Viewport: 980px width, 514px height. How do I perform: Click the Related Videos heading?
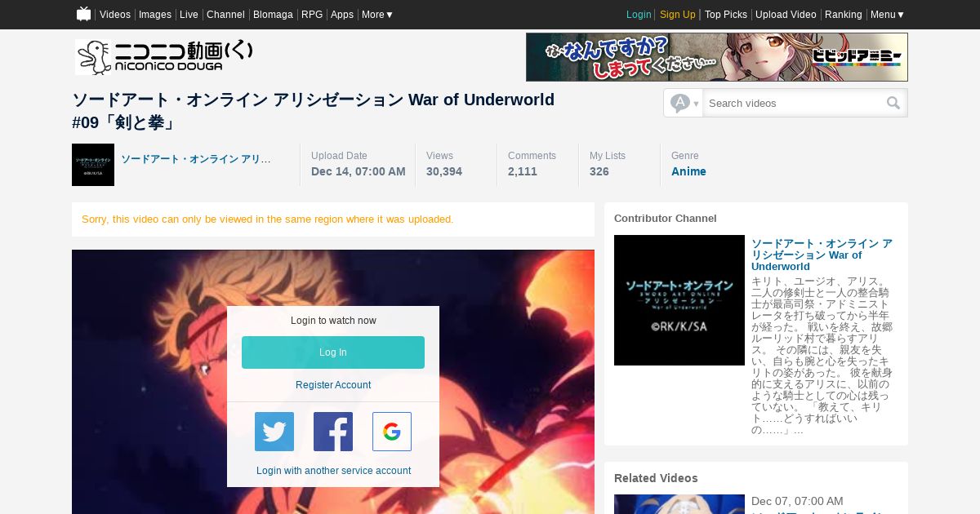point(656,478)
